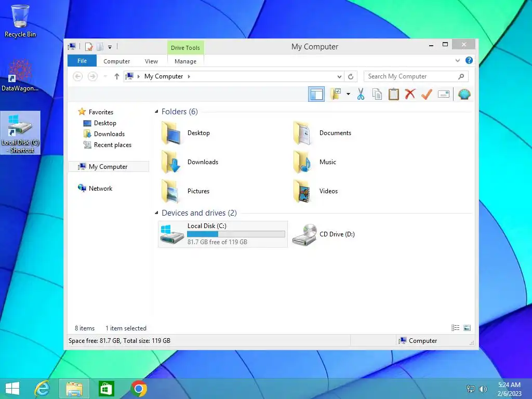Click the Drive Tools contextual tab header
Image resolution: width=532 pixels, height=399 pixels.
pyautogui.click(x=185, y=47)
